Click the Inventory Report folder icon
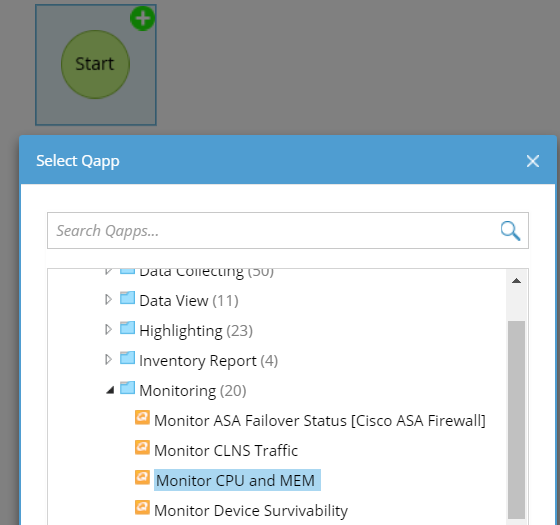This screenshot has height=525, width=560. pos(127,358)
